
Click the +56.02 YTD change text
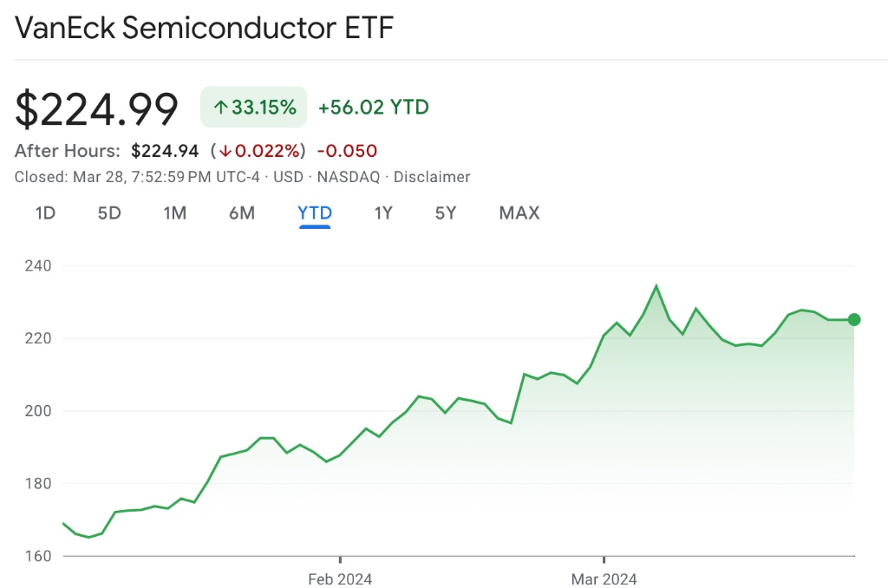point(374,108)
